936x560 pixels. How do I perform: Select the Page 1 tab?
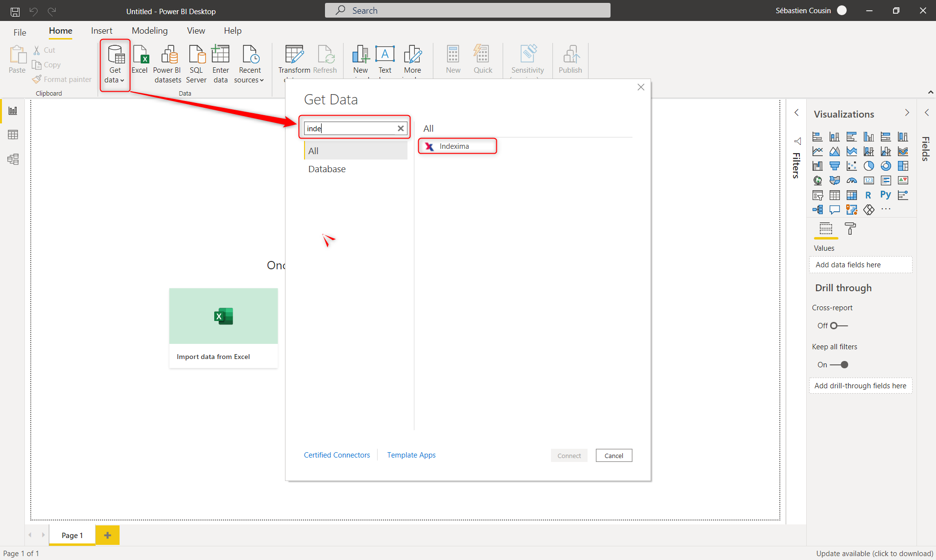tap(72, 535)
